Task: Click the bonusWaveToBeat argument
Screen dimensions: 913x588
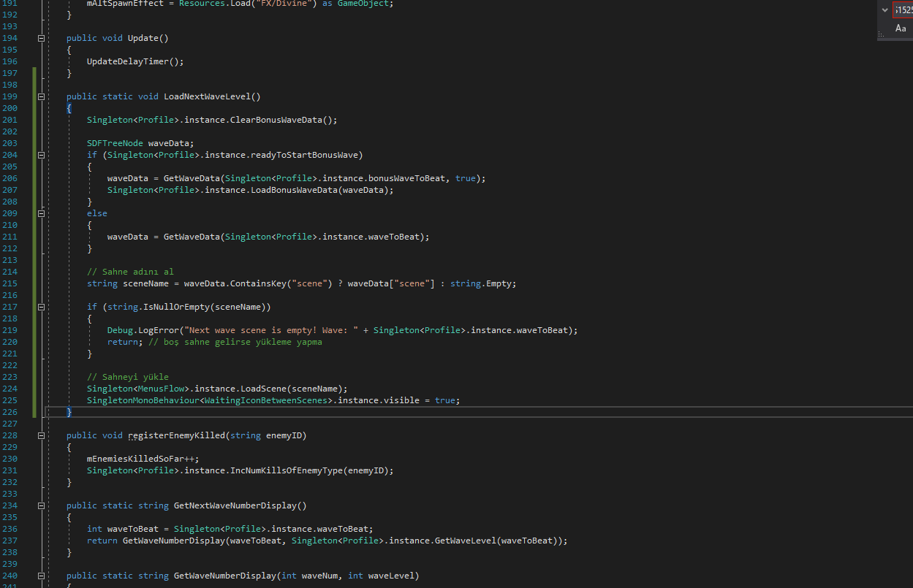Action: point(409,178)
